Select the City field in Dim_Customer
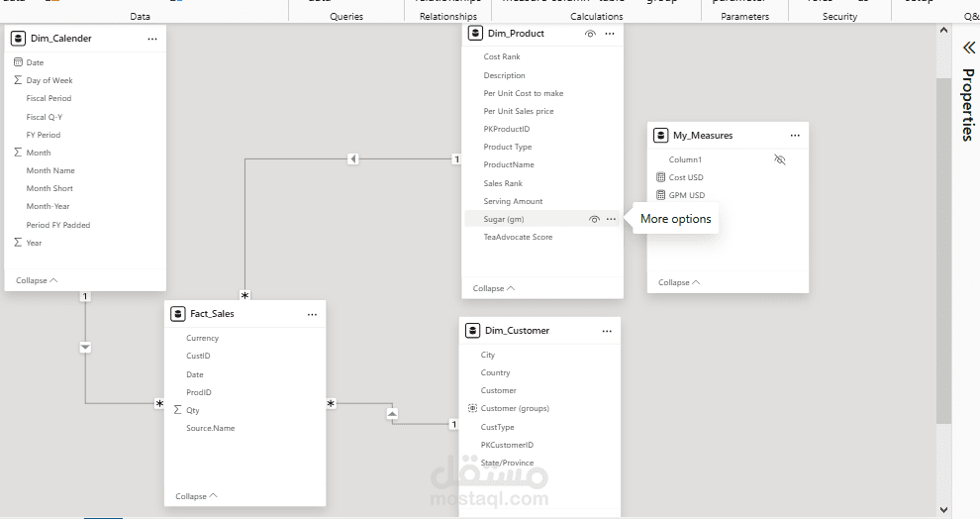 point(488,355)
